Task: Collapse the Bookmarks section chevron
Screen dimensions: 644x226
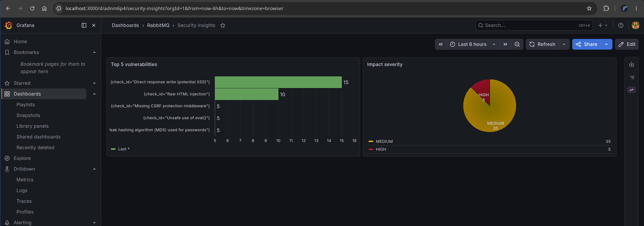Action: 94,52
